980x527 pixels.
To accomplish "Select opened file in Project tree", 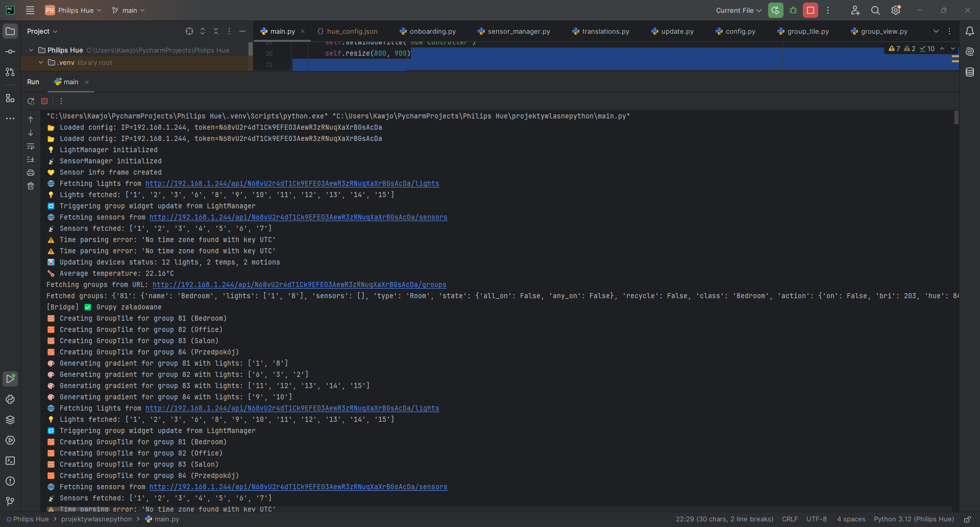I will 189,31.
